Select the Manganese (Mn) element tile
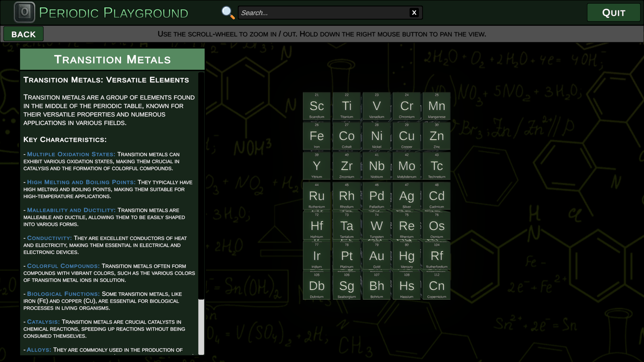 437,106
